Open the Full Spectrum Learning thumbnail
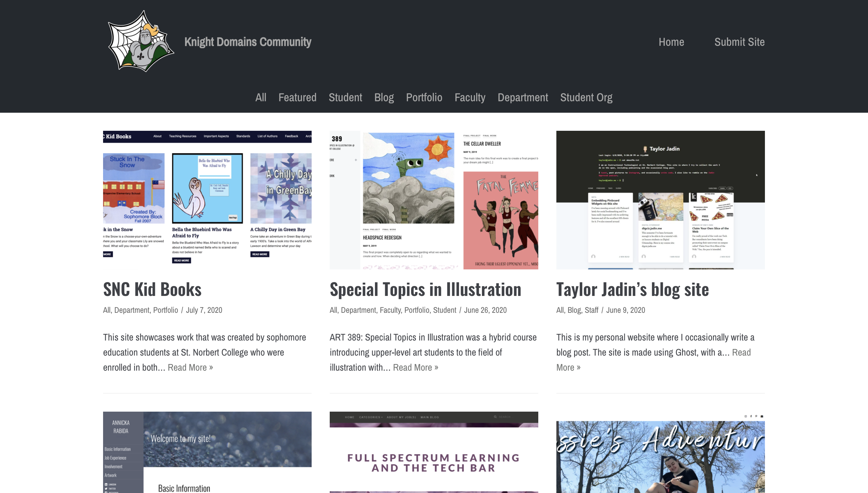This screenshot has height=493, width=868. point(434,452)
